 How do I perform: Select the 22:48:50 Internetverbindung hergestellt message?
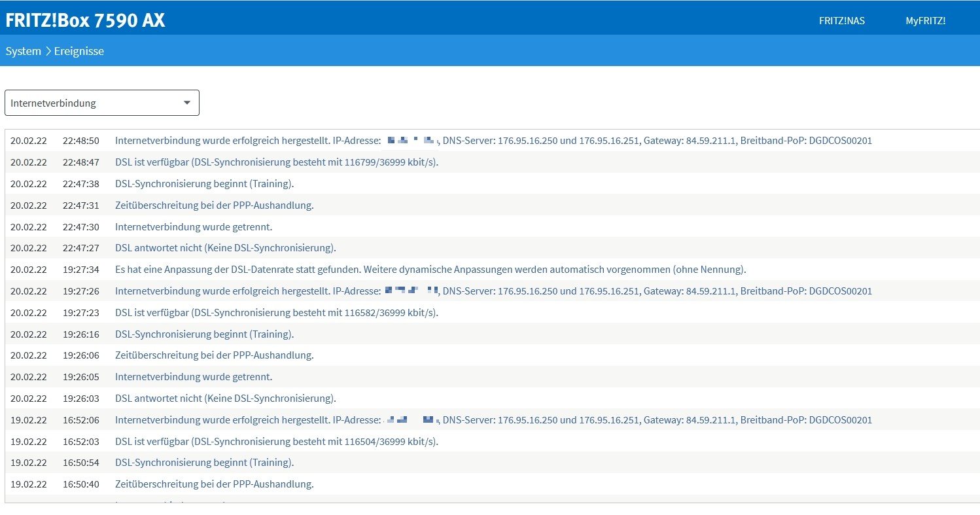493,141
